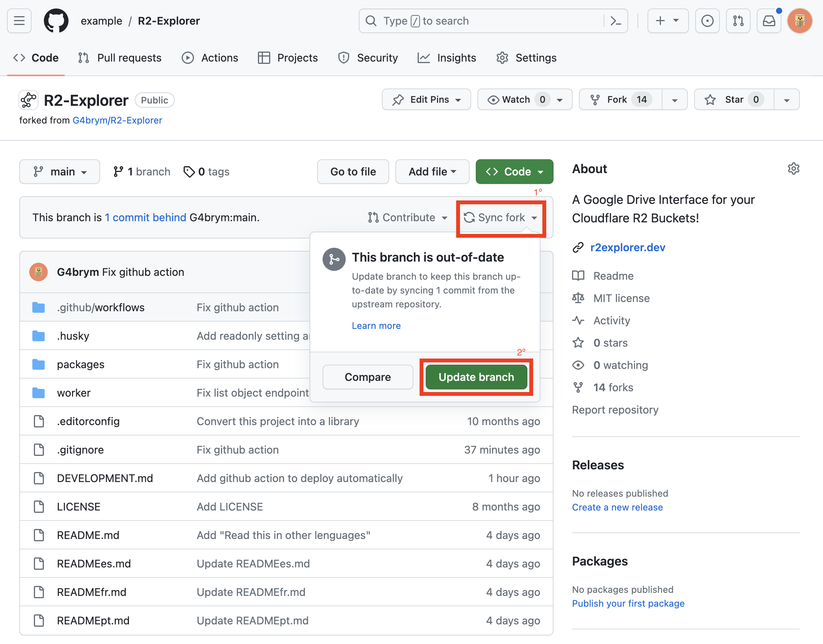This screenshot has width=823, height=644.
Task: Open the 1 branch link
Action: pyautogui.click(x=142, y=172)
